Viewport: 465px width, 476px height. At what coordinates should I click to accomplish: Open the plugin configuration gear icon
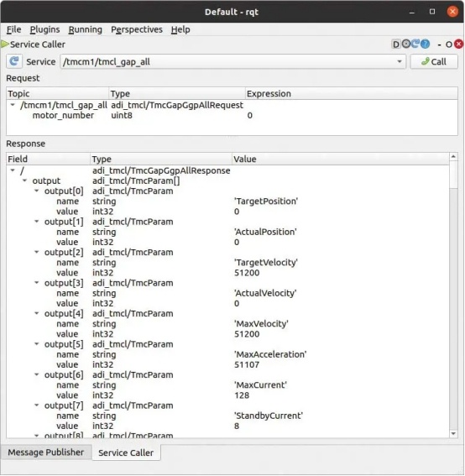point(406,44)
